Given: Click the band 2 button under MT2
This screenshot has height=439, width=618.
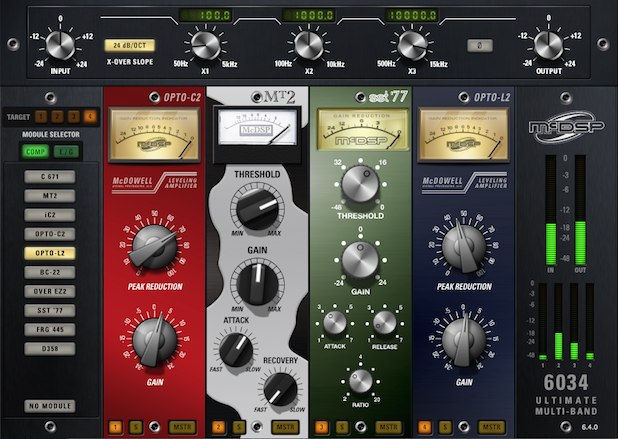Looking at the screenshot, I should click(x=218, y=427).
